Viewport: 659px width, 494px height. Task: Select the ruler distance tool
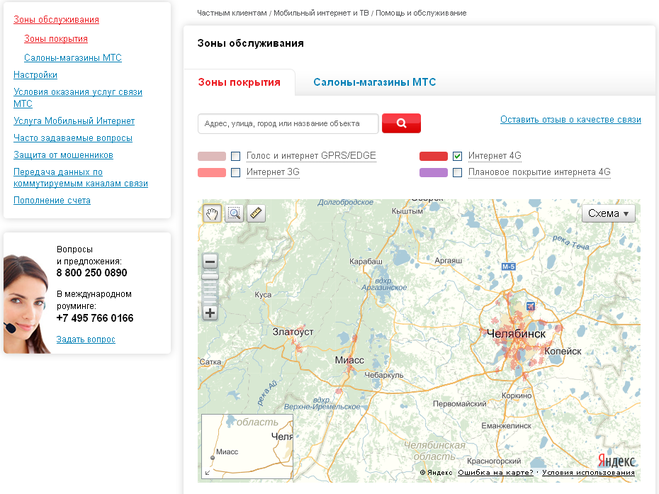pyautogui.click(x=256, y=213)
